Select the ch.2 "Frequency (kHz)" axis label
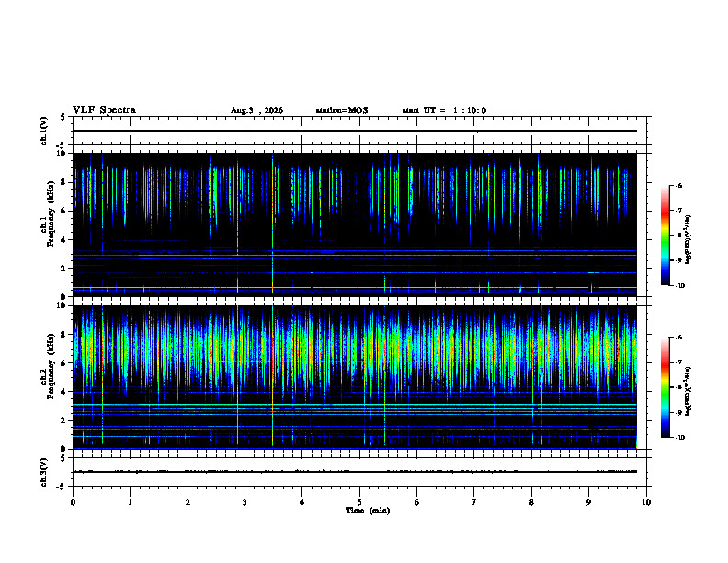The image size is (728, 563). tap(51, 366)
